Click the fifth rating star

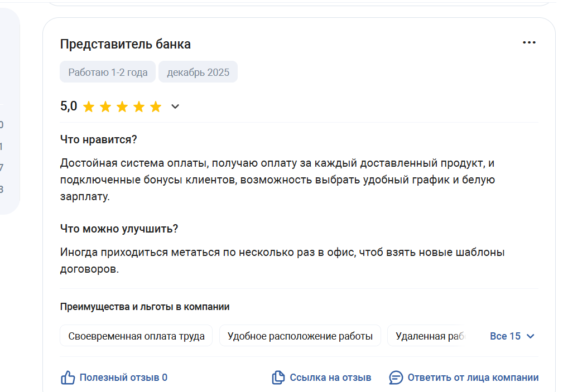coord(156,107)
